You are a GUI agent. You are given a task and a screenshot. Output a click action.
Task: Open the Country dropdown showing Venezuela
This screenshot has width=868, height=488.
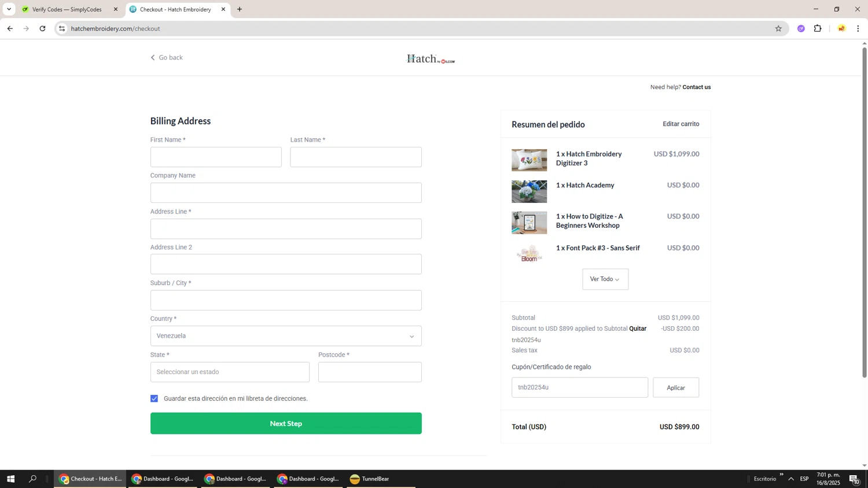286,336
